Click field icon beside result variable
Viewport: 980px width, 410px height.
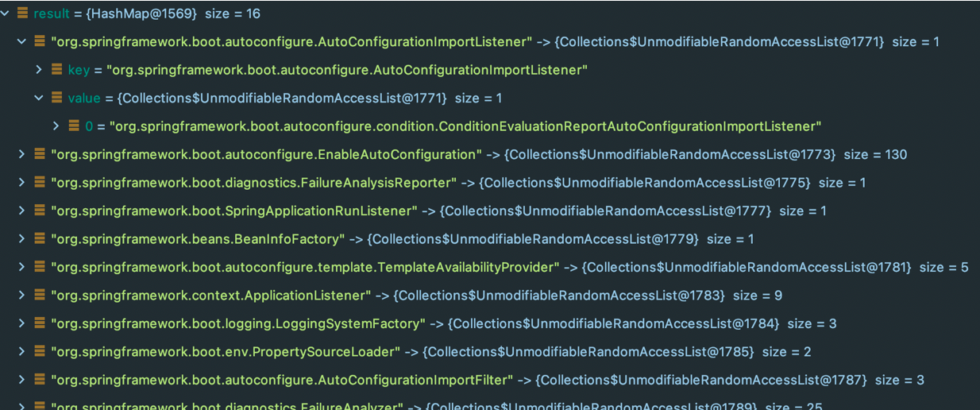coord(22,14)
